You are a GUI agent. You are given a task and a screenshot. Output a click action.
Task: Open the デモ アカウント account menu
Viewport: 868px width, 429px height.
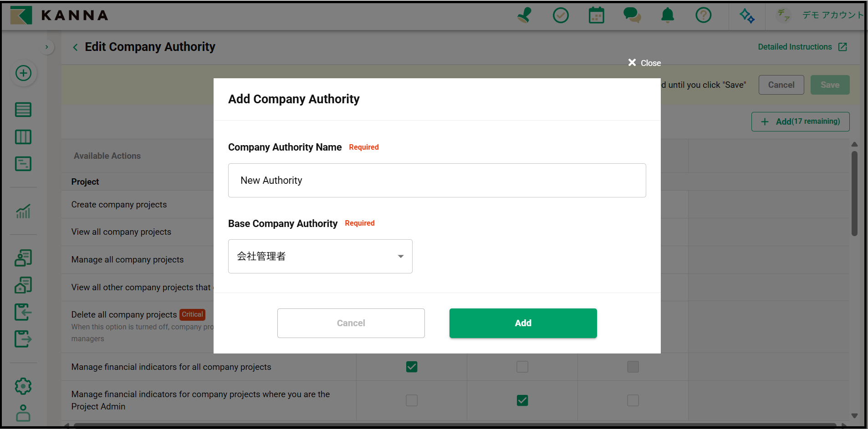[821, 15]
